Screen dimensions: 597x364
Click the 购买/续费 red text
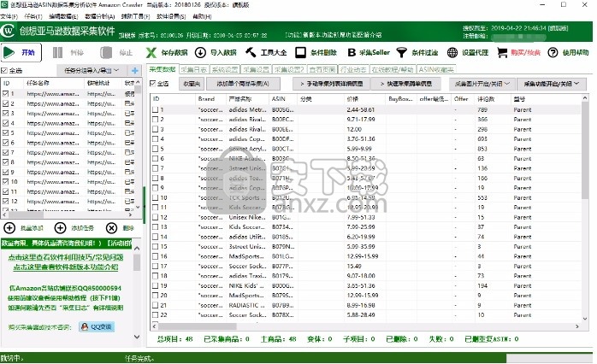525,52
